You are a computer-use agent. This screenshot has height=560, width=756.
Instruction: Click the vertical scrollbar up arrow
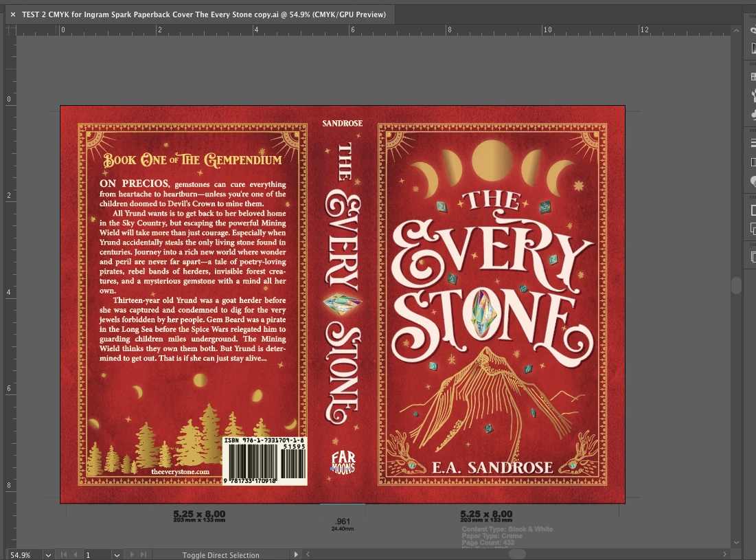(736, 30)
